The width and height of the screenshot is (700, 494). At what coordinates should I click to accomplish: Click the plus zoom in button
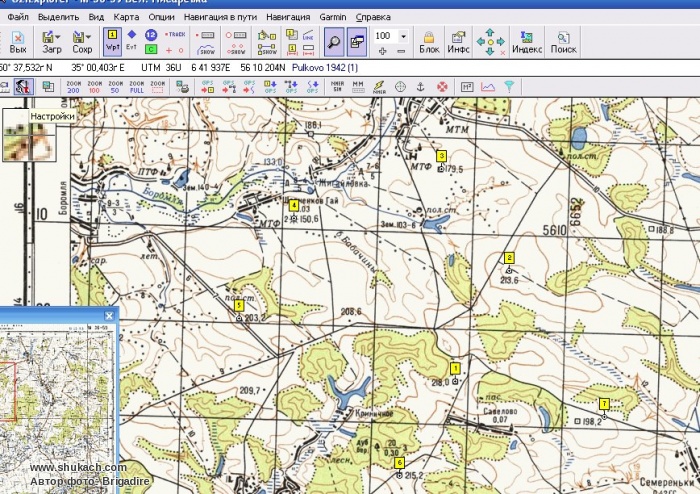click(382, 51)
